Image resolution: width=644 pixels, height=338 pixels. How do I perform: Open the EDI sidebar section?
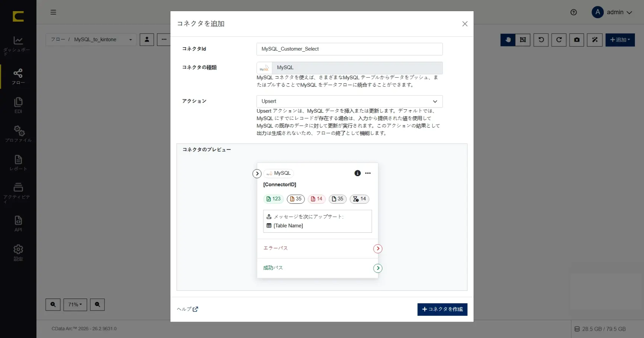[x=18, y=105]
